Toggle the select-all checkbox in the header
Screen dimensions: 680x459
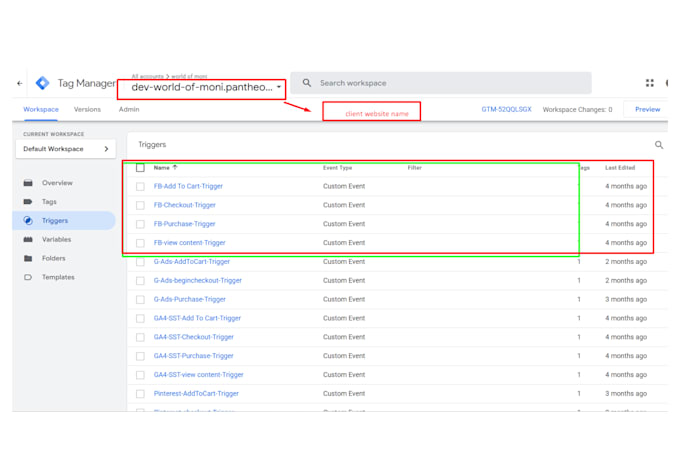pyautogui.click(x=140, y=168)
